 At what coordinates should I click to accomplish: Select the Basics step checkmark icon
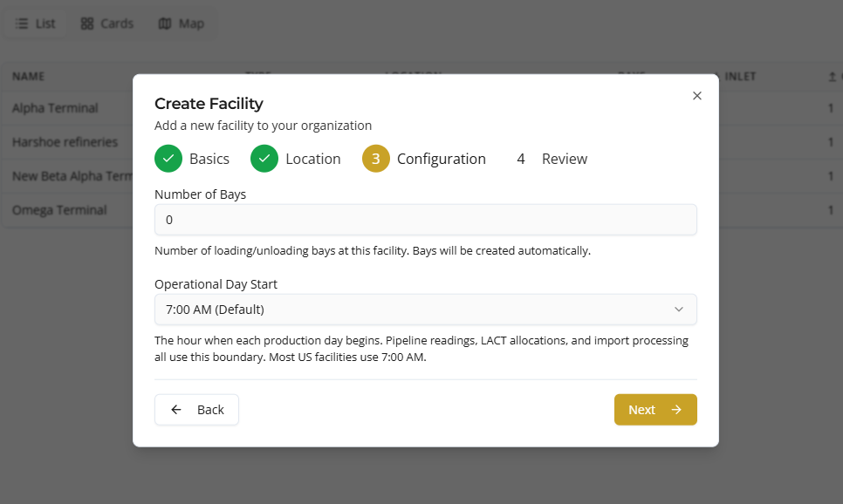(x=168, y=159)
